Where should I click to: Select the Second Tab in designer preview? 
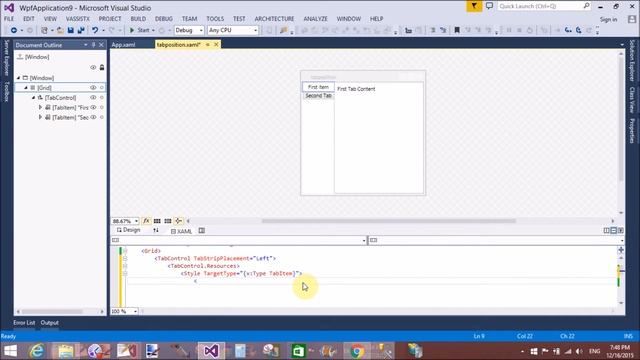click(318, 96)
